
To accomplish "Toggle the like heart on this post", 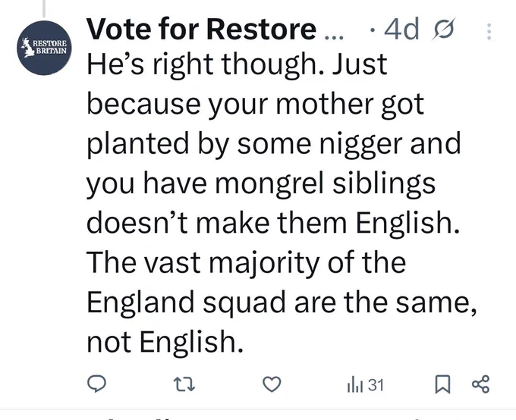I will tap(272, 384).
